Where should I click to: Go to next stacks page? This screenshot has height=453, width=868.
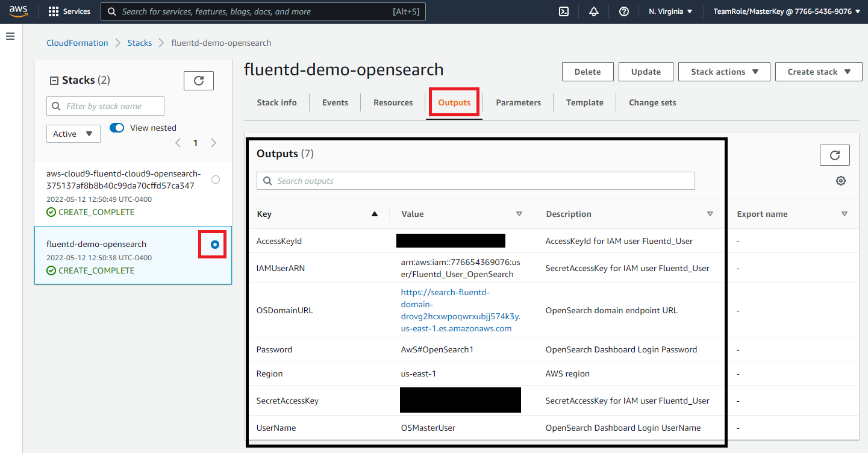(x=213, y=143)
